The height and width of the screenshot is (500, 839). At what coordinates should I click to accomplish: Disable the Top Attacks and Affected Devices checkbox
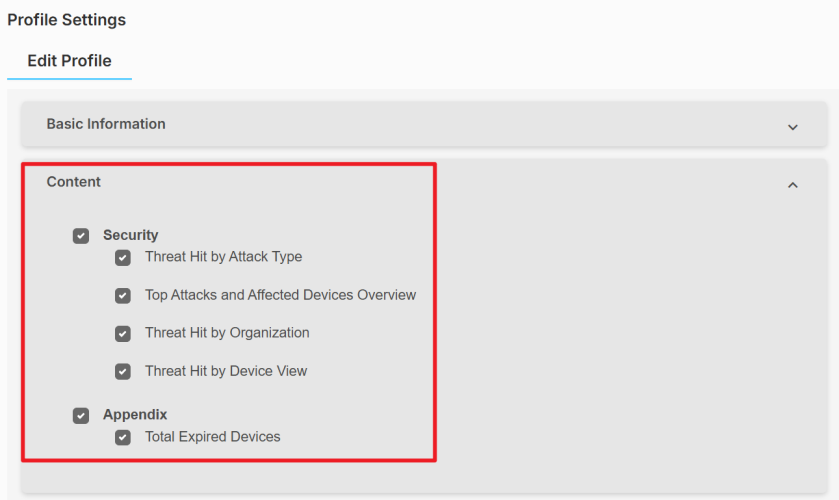click(123, 296)
